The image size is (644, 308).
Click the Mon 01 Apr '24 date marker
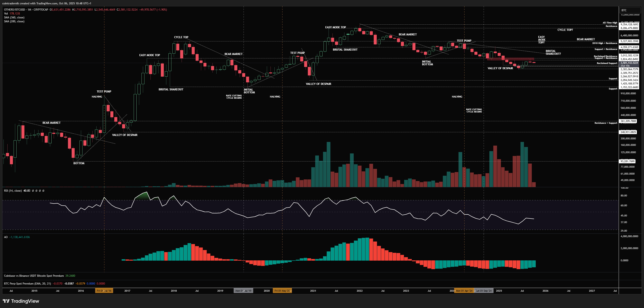click(464, 291)
